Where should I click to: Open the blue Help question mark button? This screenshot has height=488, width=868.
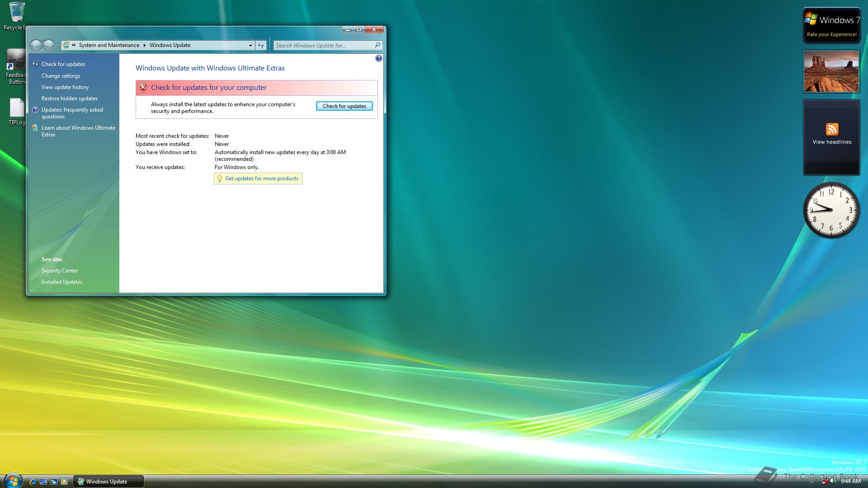(x=379, y=58)
